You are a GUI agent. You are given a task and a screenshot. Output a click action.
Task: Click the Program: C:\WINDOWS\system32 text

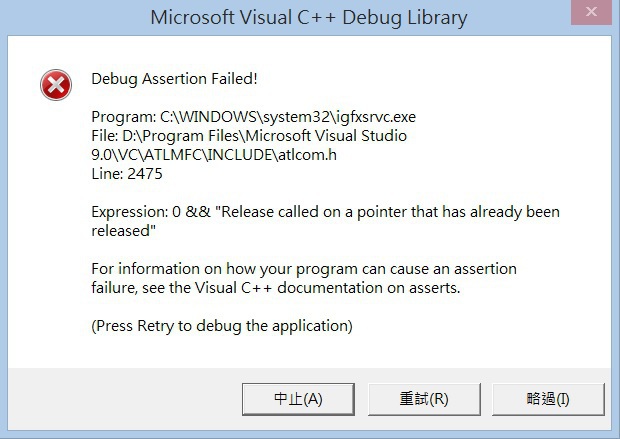click(211, 117)
